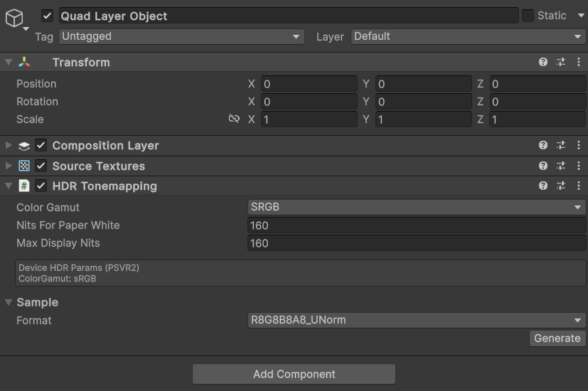Click the Add Component button
The height and width of the screenshot is (391, 588).
294,374
